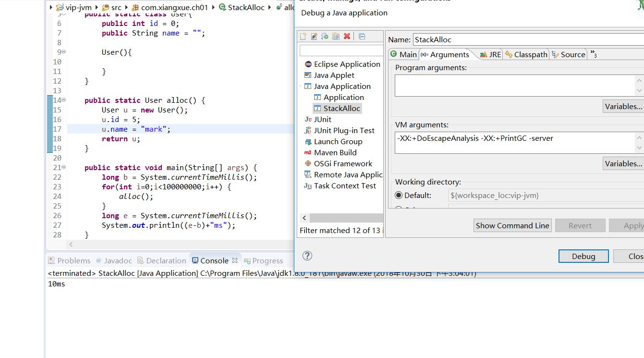644x358 pixels.
Task: Click the Program arguments text area
Action: click(x=515, y=86)
